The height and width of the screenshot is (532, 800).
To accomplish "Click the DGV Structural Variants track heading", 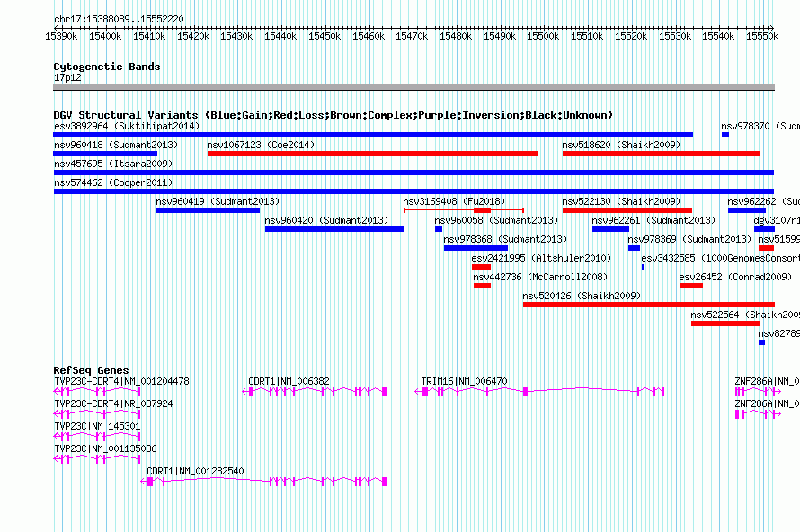I will (333, 115).
